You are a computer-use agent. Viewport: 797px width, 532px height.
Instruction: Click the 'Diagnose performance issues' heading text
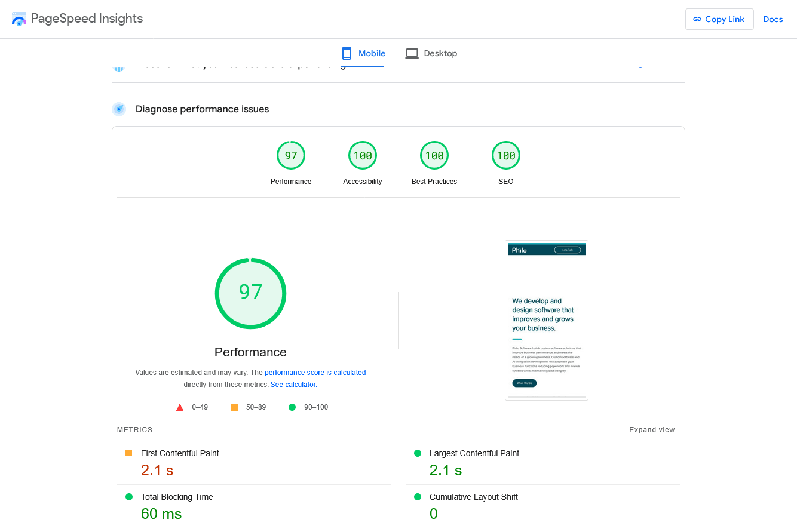pos(203,109)
